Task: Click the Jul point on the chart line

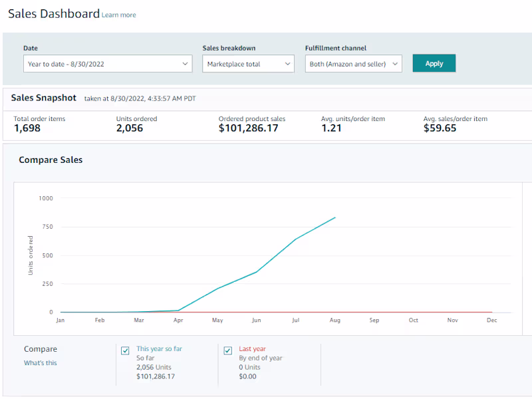Action: click(295, 239)
